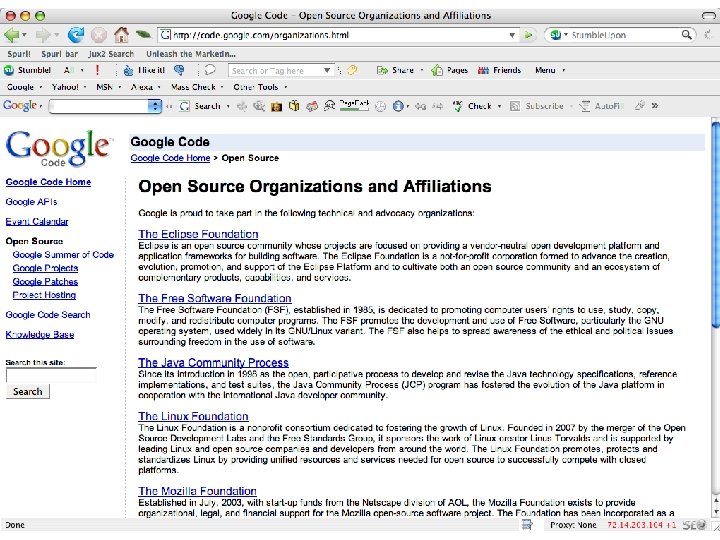Screen dimensions: 720x540
Task: Open The Mozilla Foundation link
Action: (x=197, y=491)
